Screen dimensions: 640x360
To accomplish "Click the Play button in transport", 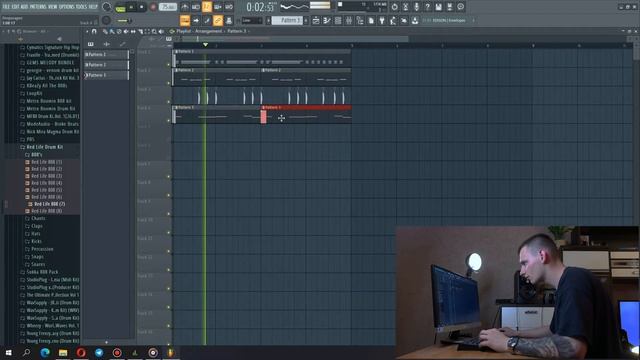I will coord(131,7).
